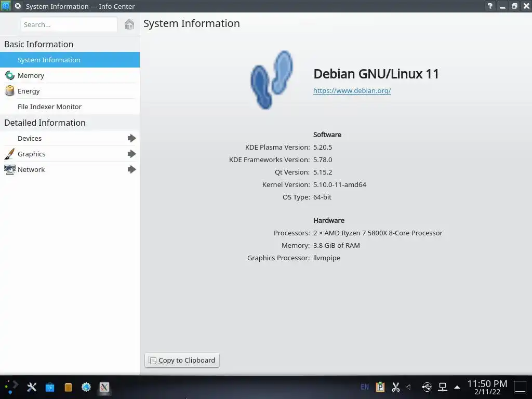
Task: Open the Energy module battery icon
Action: click(10, 90)
